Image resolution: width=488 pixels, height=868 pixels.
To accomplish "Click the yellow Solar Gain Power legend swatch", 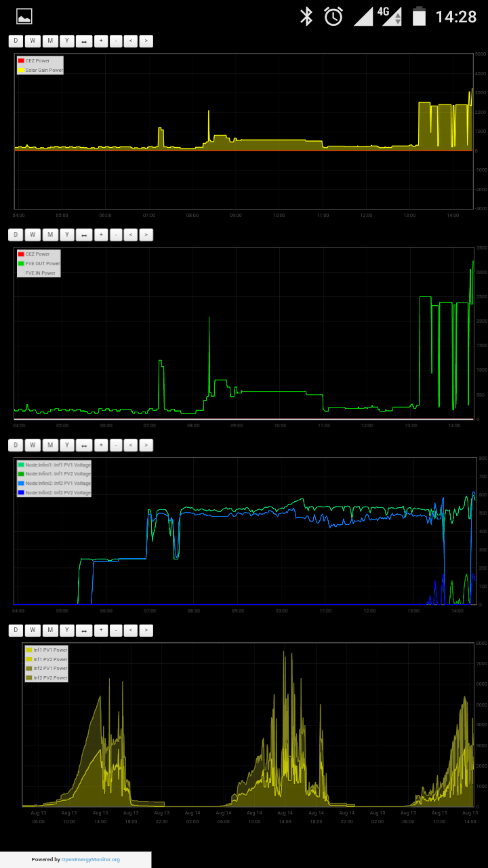I will point(21,70).
